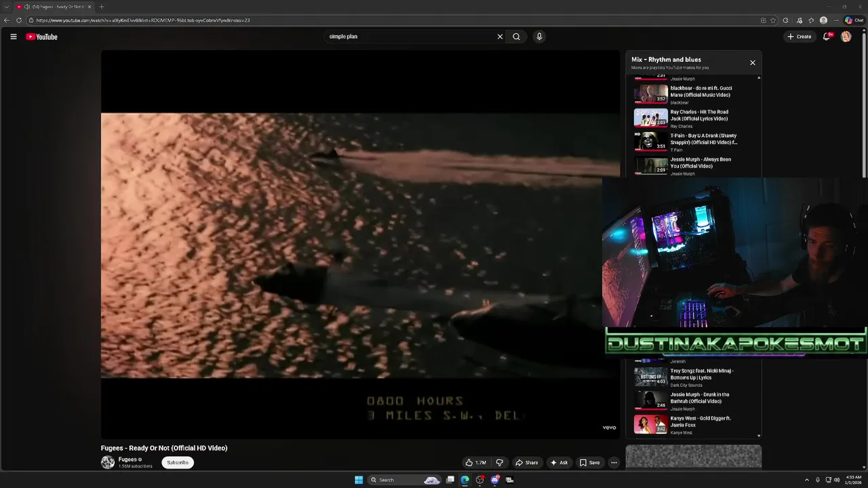Image resolution: width=868 pixels, height=488 pixels.
Task: Add this page to favorites star
Action: point(773,20)
